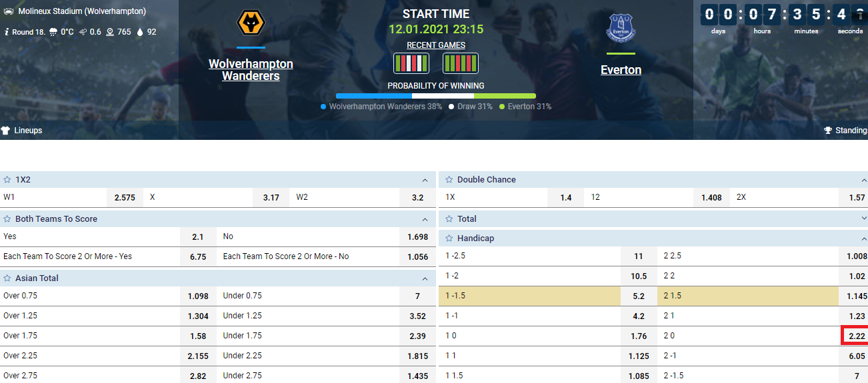Click the Standings trophy icon

828,131
